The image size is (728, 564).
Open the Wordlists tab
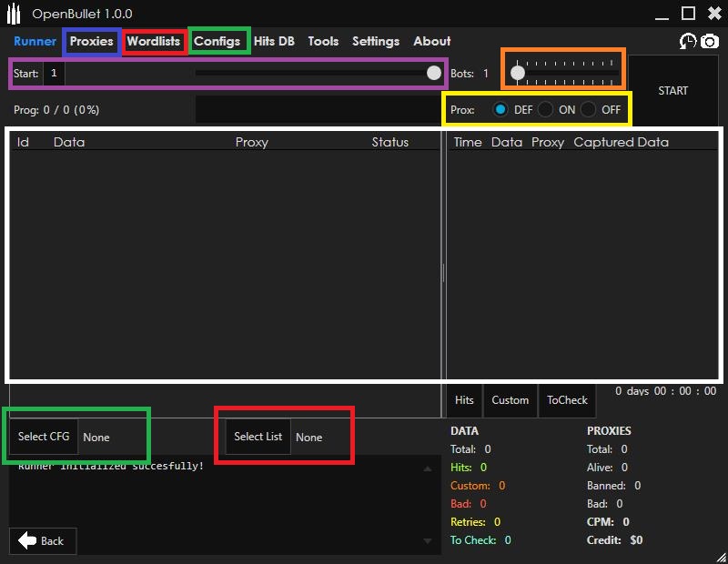click(153, 41)
